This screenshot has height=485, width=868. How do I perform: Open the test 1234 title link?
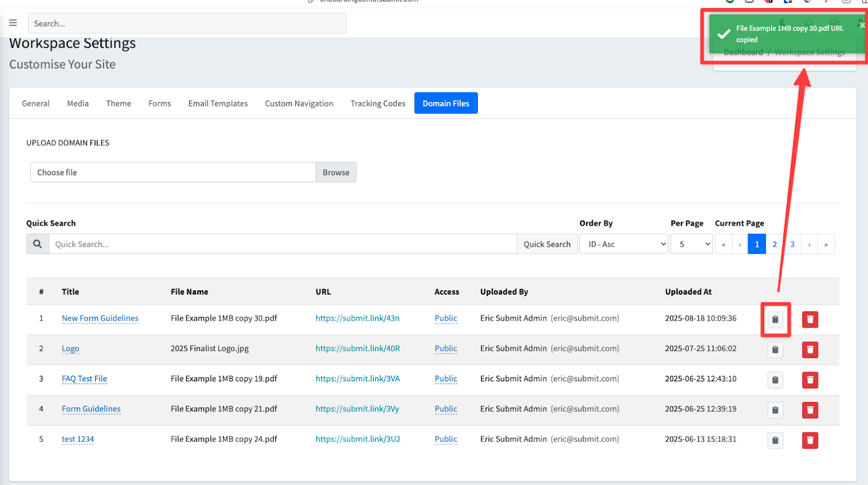pos(78,439)
